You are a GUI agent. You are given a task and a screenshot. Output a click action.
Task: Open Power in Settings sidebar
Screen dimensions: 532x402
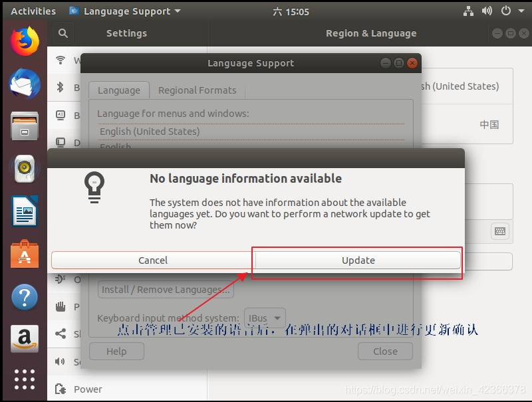coord(127,389)
